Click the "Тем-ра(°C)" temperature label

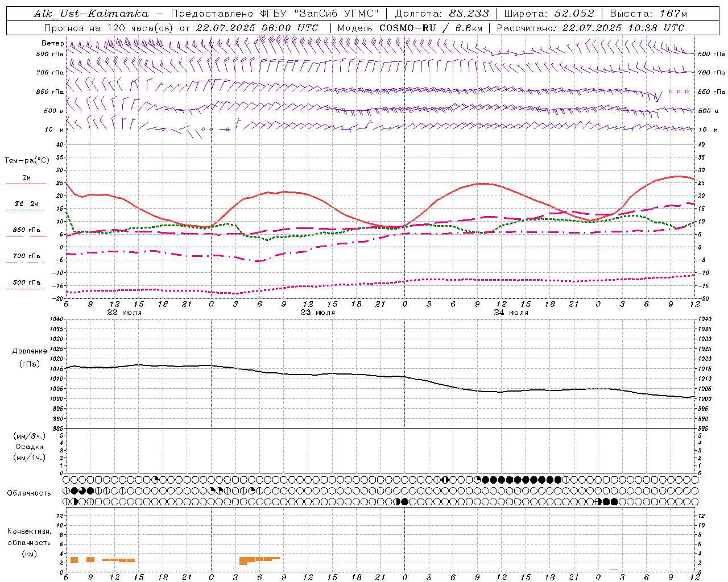click(x=27, y=161)
